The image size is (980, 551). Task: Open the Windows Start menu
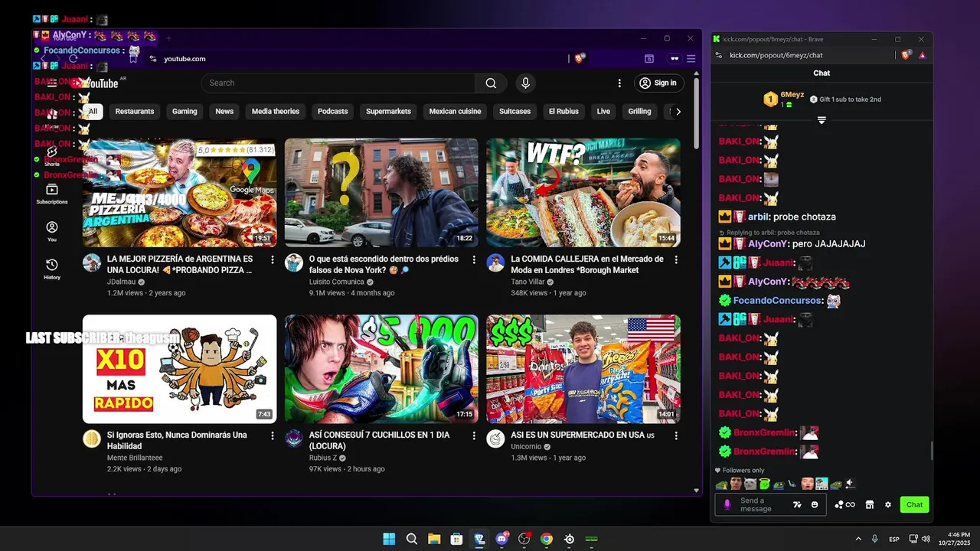coord(389,539)
